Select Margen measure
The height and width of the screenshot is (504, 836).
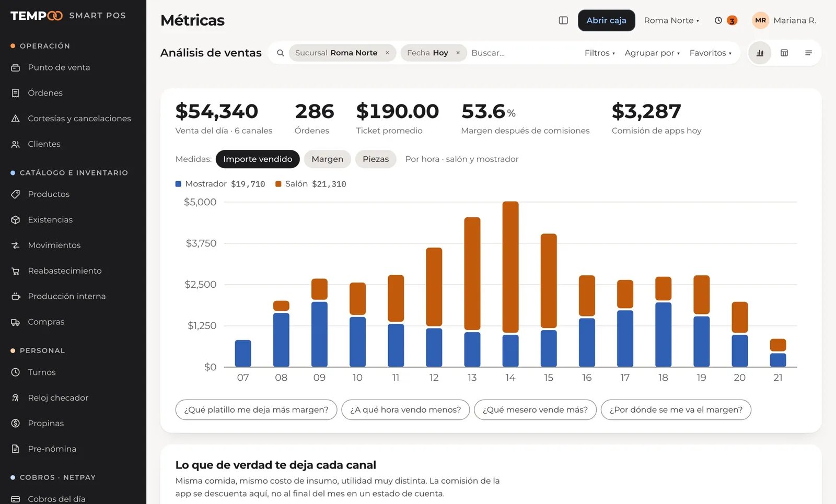[x=328, y=159]
